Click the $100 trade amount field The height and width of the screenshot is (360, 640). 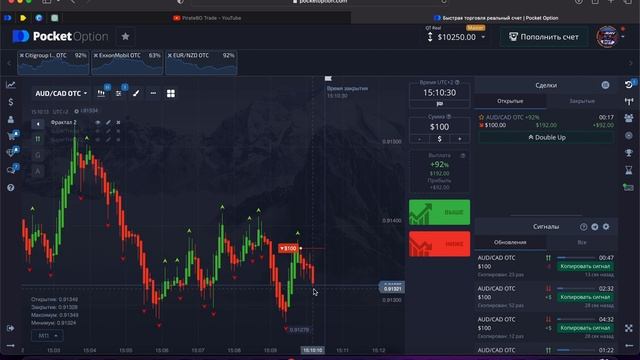pyautogui.click(x=440, y=127)
